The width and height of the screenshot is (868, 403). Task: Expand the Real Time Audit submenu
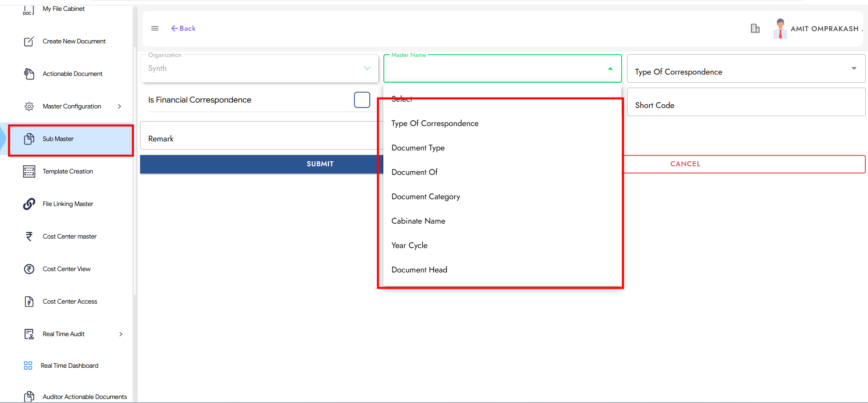121,334
